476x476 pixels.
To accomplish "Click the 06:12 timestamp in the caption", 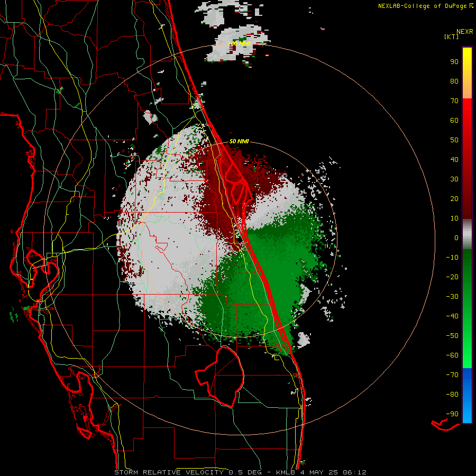I will [x=354, y=472].
